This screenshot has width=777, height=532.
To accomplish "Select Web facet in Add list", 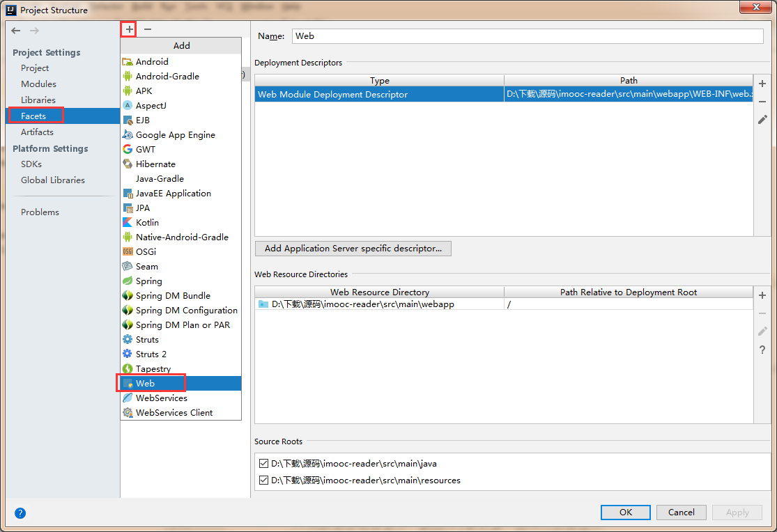I will 181,383.
